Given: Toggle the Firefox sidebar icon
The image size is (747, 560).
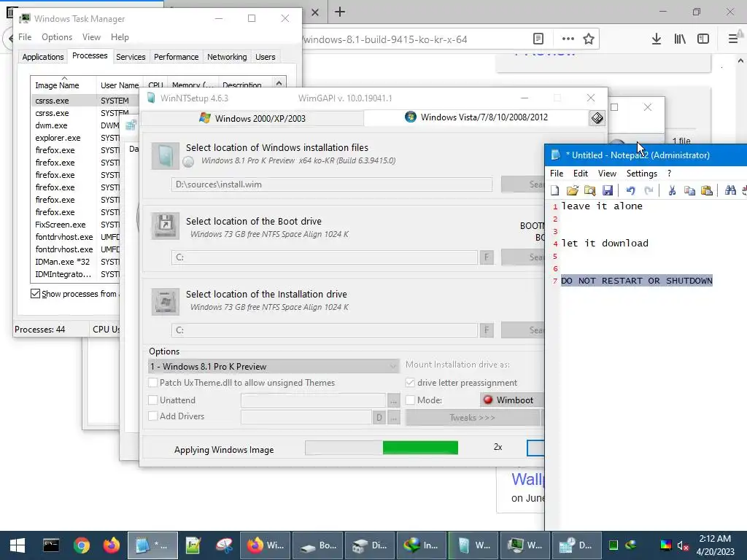Looking at the screenshot, I should coord(703,39).
